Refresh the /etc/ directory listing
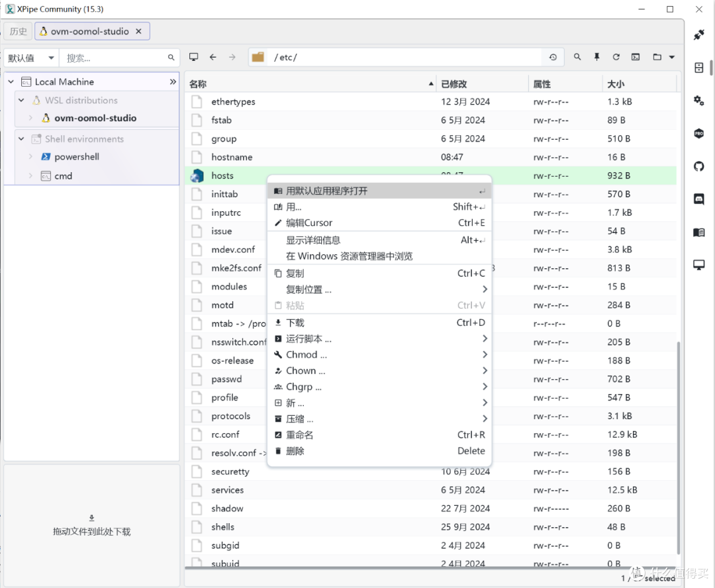The width and height of the screenshot is (715, 588). (x=616, y=57)
